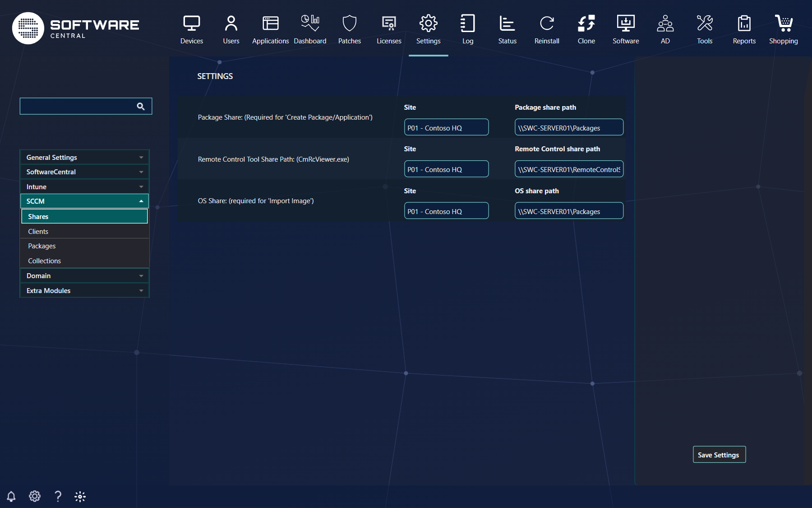Click the bottom-left gear icon
This screenshot has width=812, height=508.
[35, 496]
